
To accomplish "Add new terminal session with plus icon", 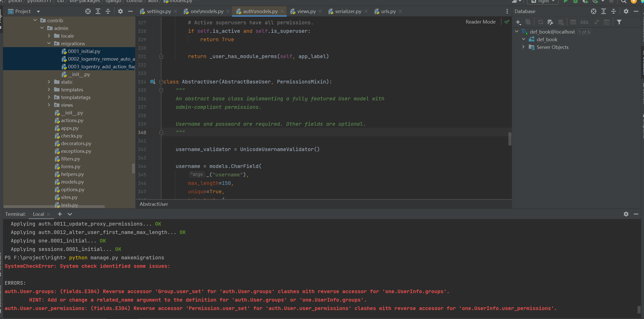I will tap(60, 214).
